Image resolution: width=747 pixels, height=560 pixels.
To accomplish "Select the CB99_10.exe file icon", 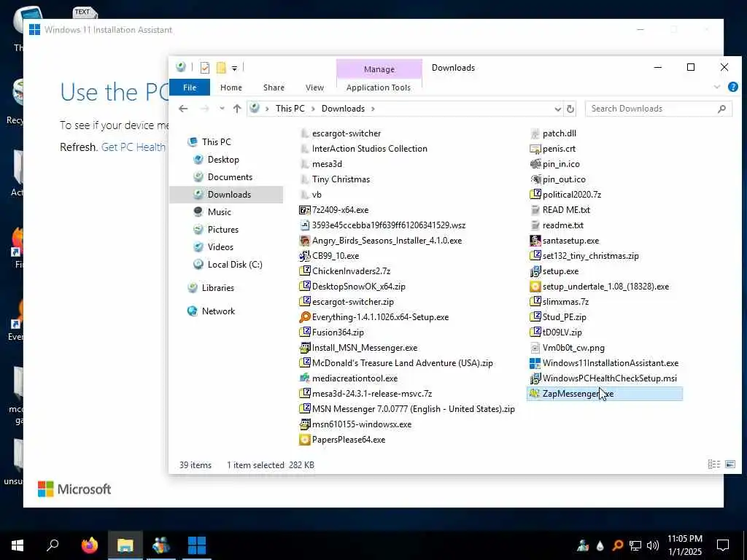I will (x=304, y=256).
